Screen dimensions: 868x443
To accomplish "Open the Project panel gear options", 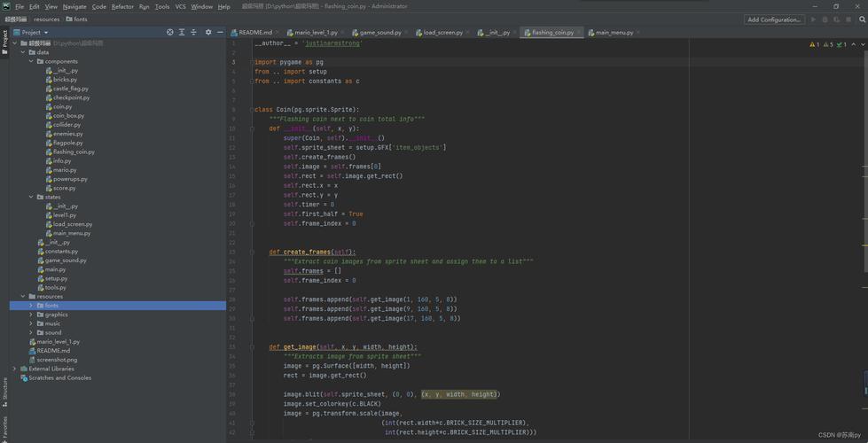I will click(208, 32).
